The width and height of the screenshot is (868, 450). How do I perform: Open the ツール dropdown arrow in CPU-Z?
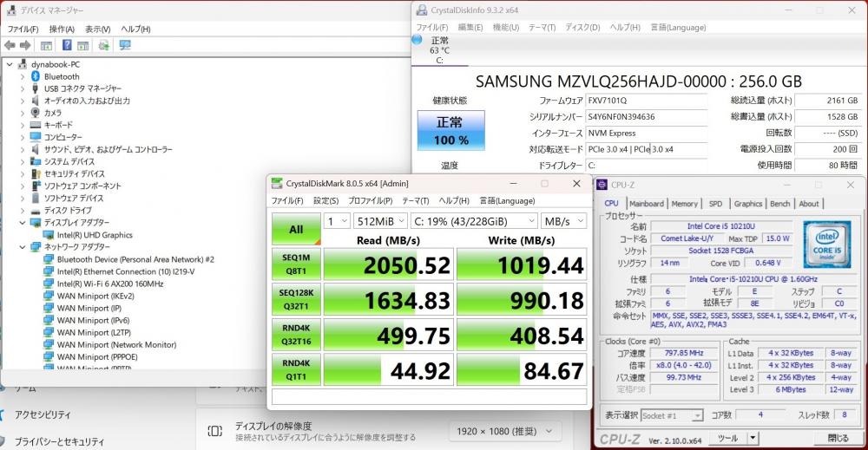(x=753, y=438)
